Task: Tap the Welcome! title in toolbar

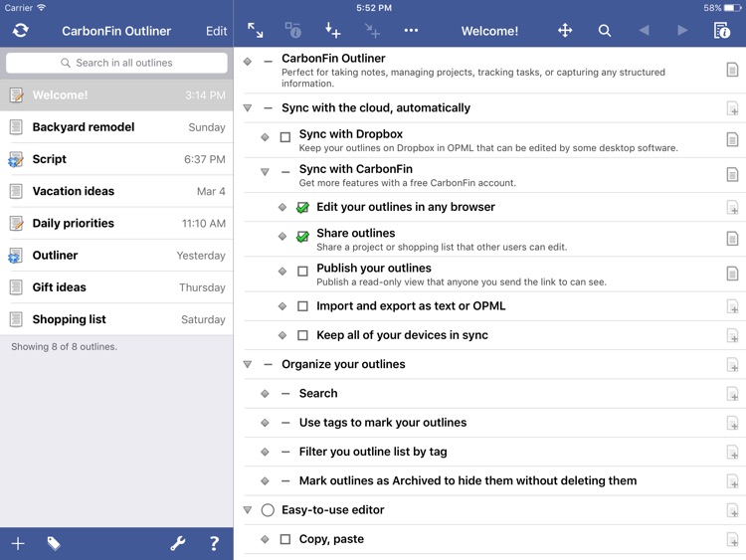Action: (x=489, y=31)
